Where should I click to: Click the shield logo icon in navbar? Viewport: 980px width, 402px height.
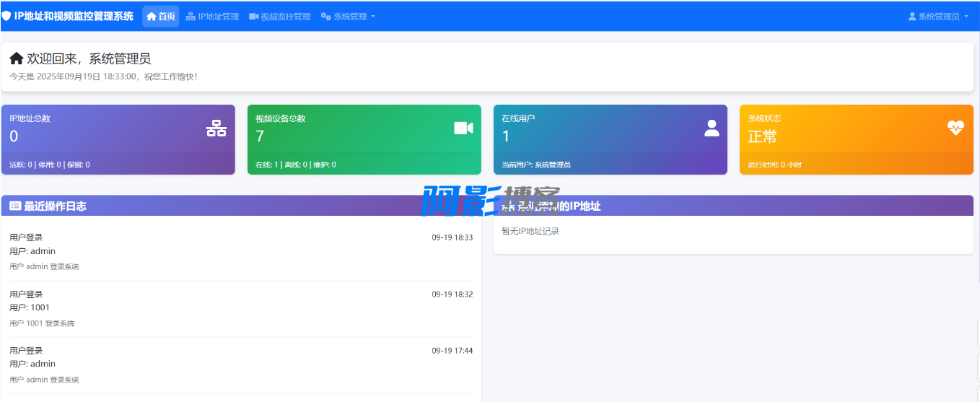[6, 16]
